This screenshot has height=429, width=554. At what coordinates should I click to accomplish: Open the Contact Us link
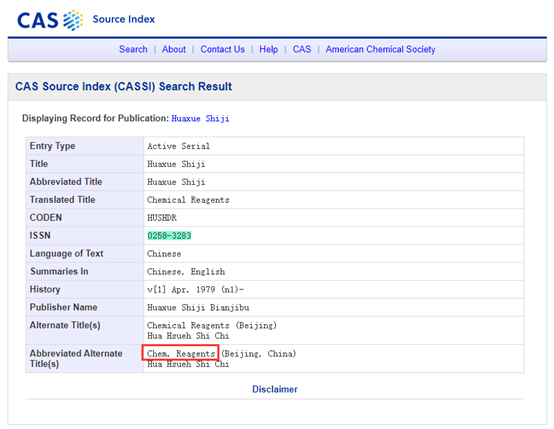pyautogui.click(x=223, y=49)
